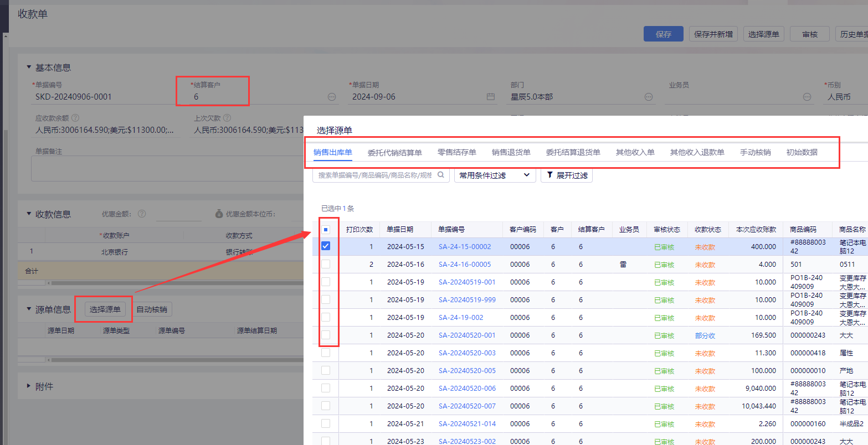Viewport: 868px width, 445px height.
Task: Click the 审核 button
Action: [x=810, y=34]
